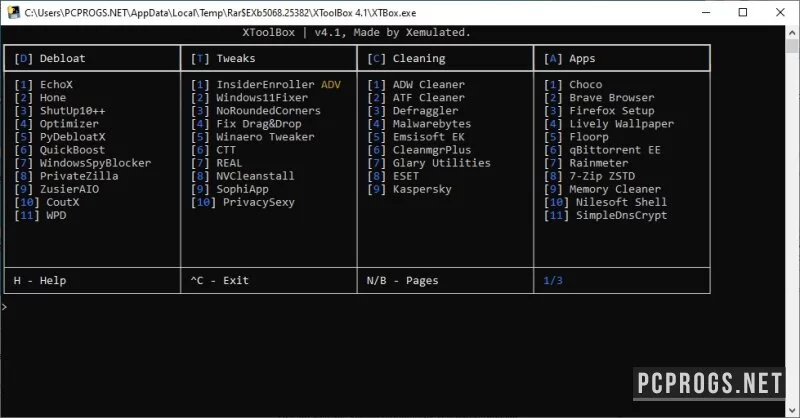800x418 pixels.
Task: Click the 7-Zip ZSTD entry
Action: (589, 176)
